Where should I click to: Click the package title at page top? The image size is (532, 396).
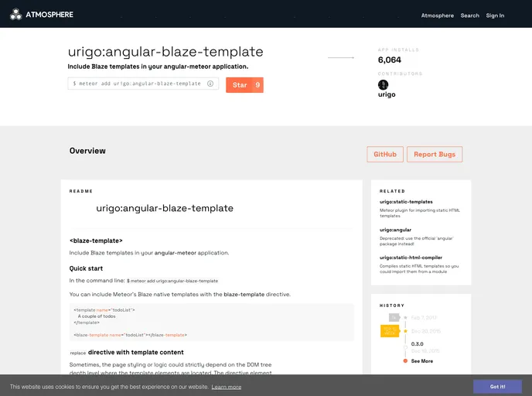pyautogui.click(x=165, y=52)
